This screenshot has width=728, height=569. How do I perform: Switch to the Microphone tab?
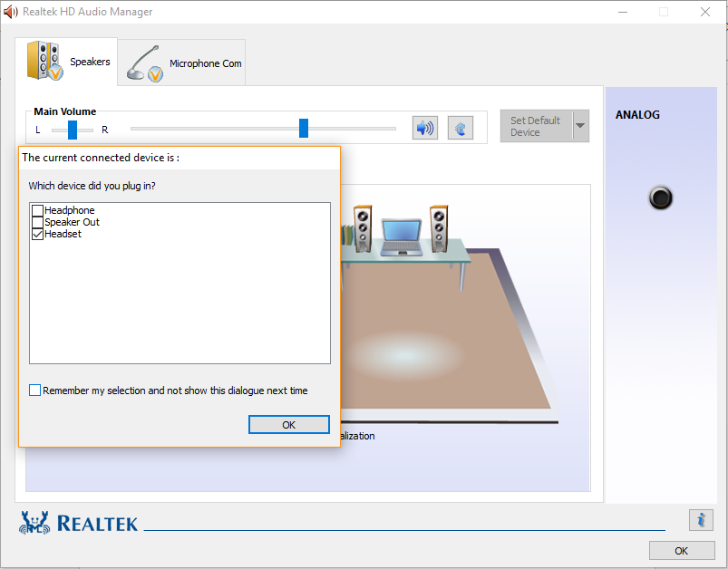tap(181, 63)
